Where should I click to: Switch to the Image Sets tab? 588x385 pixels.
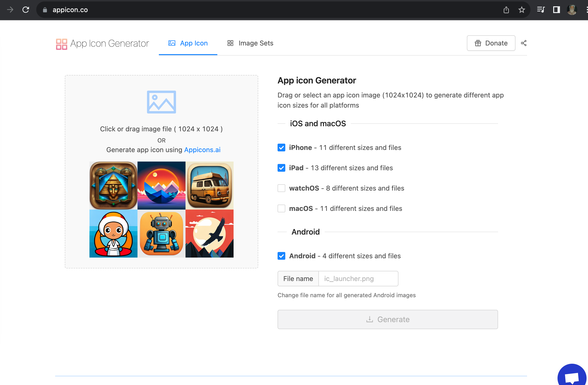[x=250, y=43]
